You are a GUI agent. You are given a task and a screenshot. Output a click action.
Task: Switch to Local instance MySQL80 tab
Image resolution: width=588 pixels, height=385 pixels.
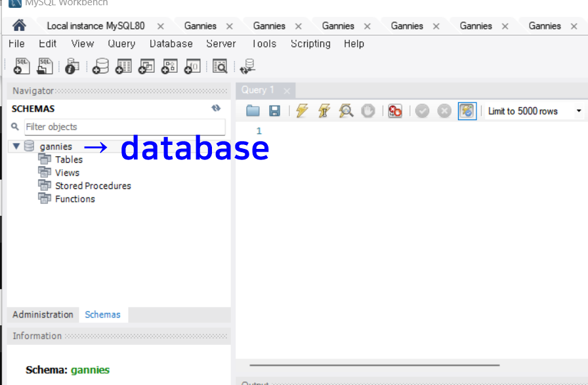96,26
